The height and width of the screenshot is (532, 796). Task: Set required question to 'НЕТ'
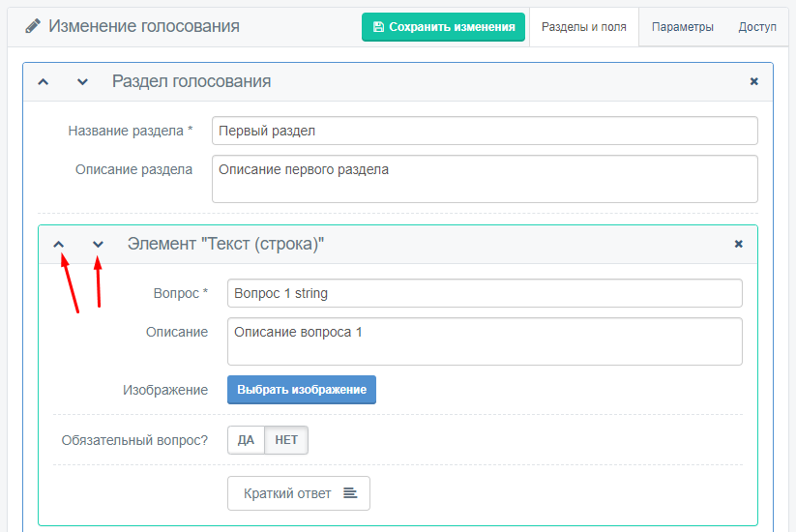tap(286, 440)
